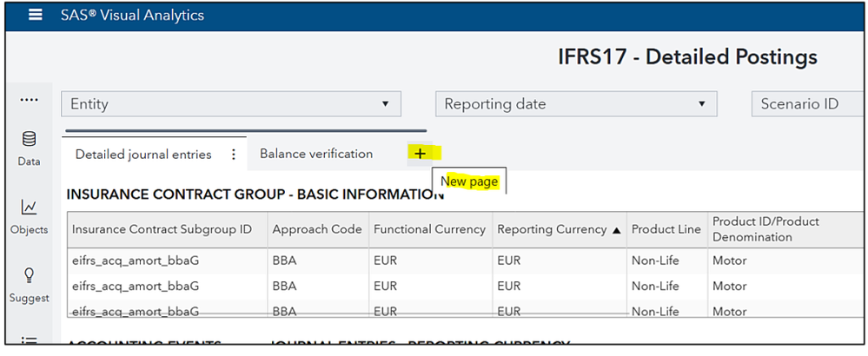Click the Functional Currency column header

tap(429, 230)
